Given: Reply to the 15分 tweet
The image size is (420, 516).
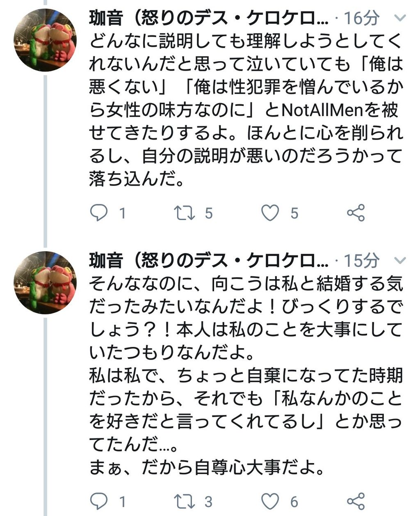Looking at the screenshot, I should pos(99,501).
